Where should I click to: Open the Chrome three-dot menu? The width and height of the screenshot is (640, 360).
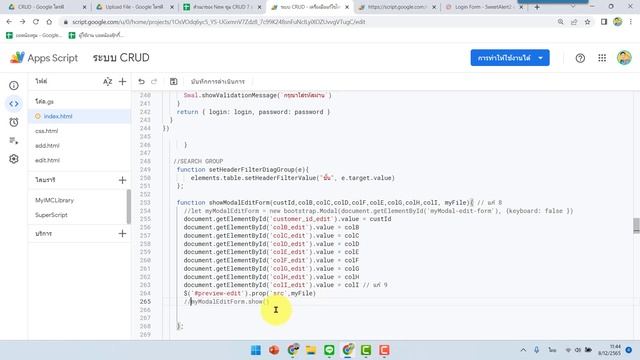point(631,22)
